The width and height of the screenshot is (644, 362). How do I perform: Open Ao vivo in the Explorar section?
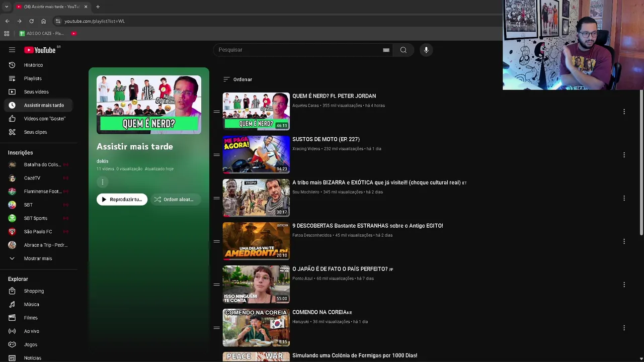tap(39, 331)
